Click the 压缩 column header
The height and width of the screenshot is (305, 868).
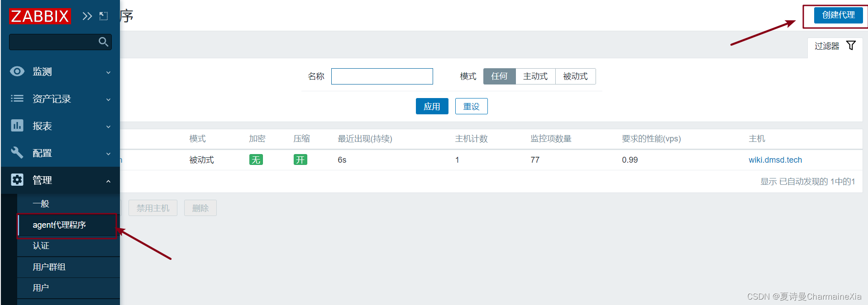click(301, 139)
